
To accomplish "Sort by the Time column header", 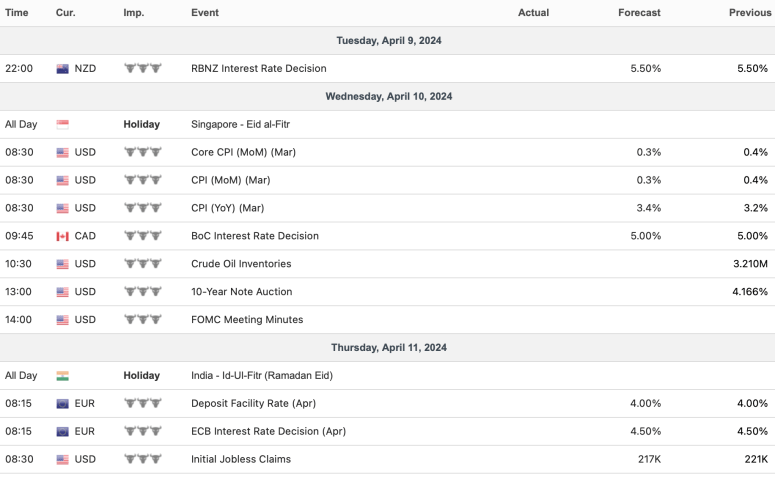I will 17,13.
